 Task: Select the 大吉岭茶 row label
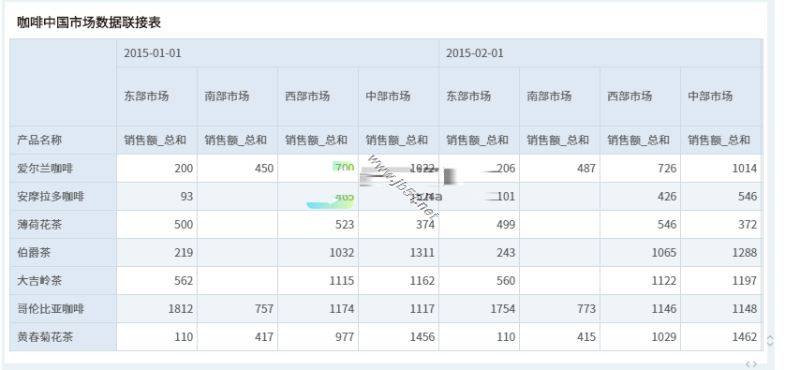click(x=39, y=281)
